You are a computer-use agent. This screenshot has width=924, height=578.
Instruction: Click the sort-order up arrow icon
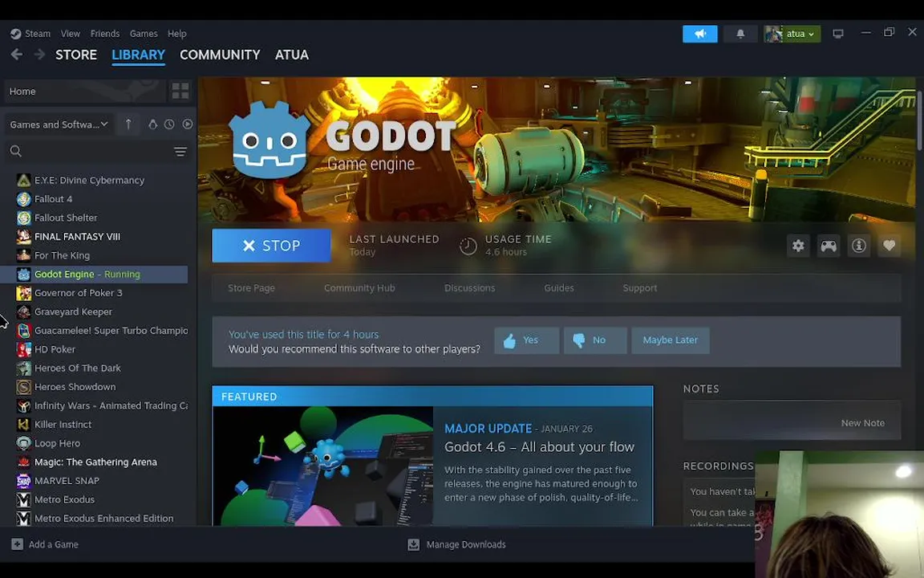click(x=128, y=124)
